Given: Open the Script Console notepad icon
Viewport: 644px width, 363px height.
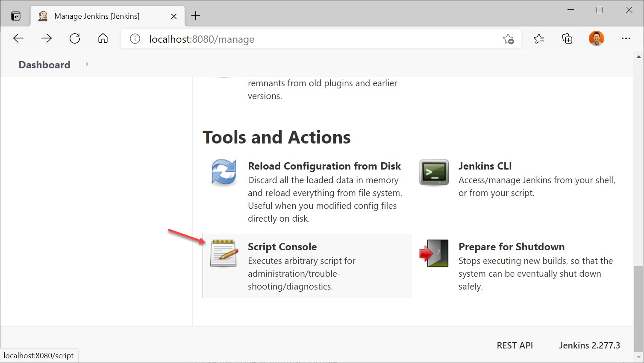Looking at the screenshot, I should (224, 253).
